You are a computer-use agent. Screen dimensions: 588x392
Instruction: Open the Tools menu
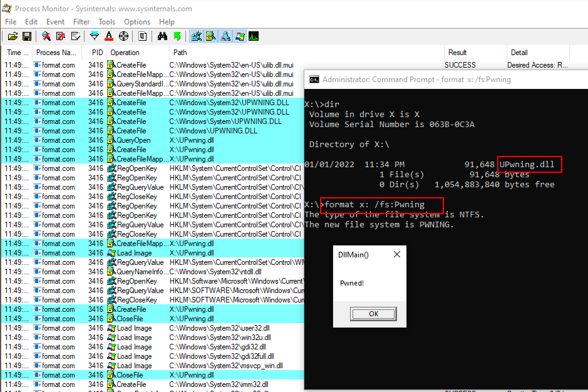[106, 22]
